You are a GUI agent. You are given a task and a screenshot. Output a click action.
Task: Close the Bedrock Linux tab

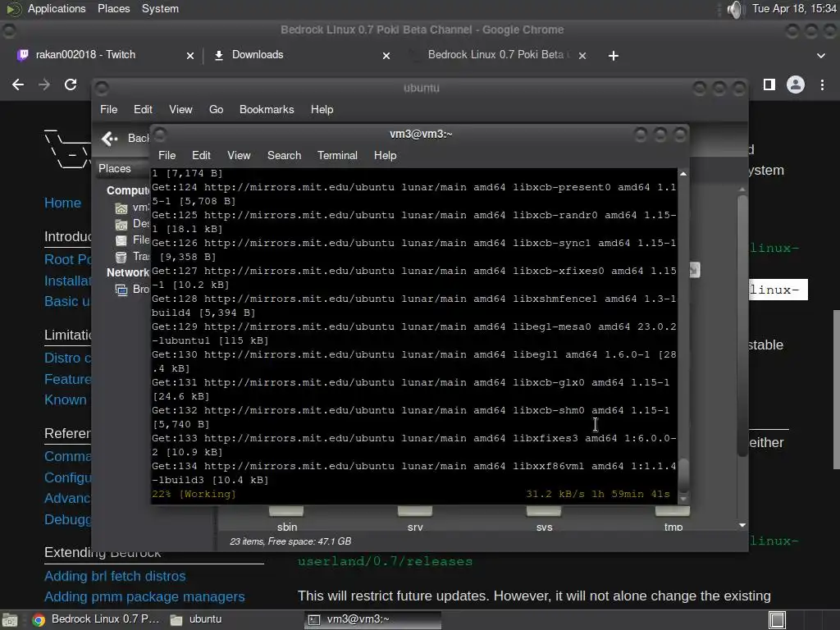[x=582, y=56]
